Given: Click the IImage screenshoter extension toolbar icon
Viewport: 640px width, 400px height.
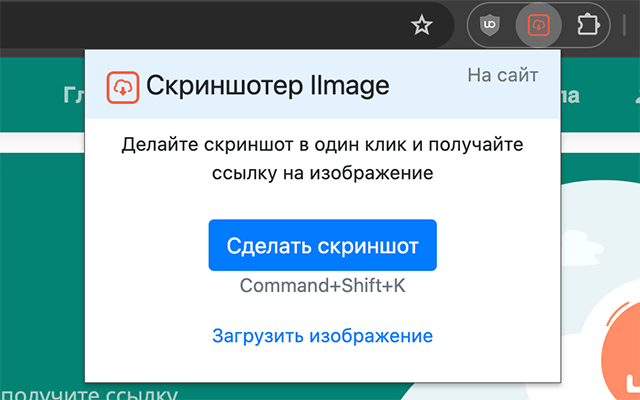Looking at the screenshot, I should (x=538, y=25).
